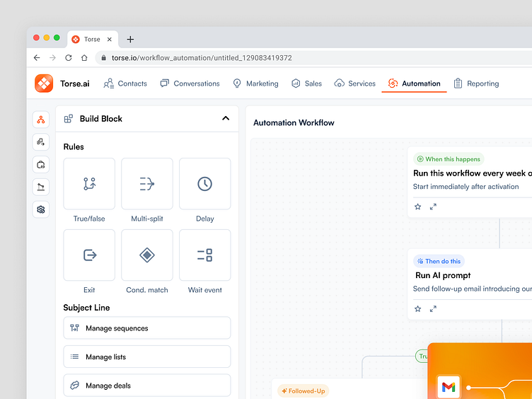Image resolution: width=532 pixels, height=399 pixels.
Task: Click the browser home icon
Action: [84, 58]
